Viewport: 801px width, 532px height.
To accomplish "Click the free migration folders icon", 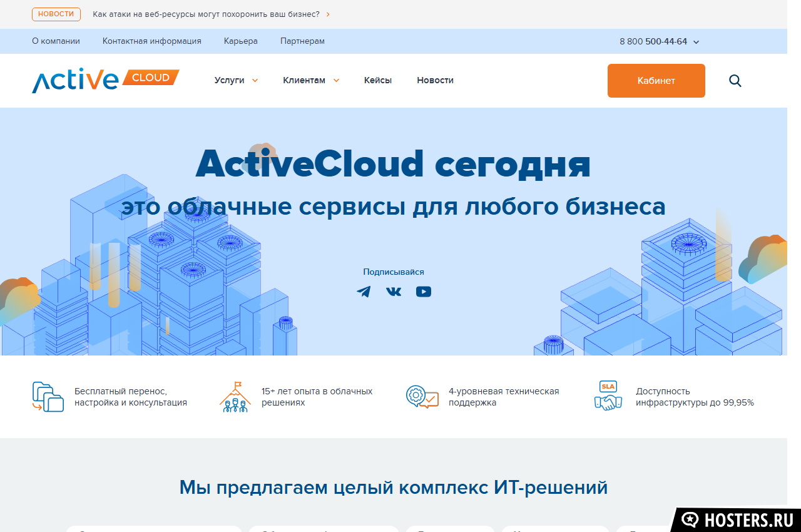I will 48,397.
